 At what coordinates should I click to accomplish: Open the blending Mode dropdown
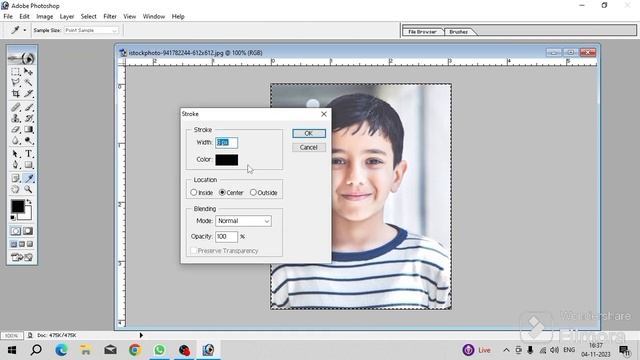point(243,221)
